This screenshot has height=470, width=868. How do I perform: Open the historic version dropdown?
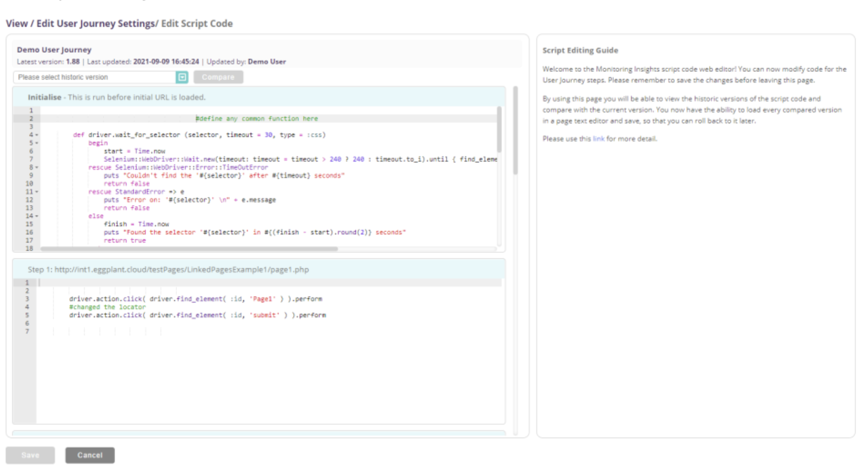[95, 77]
